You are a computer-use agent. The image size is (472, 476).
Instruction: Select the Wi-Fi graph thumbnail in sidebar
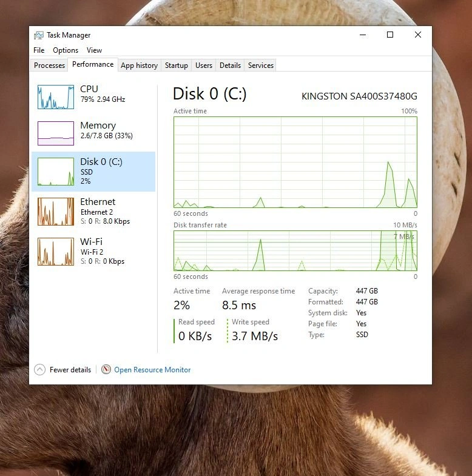pyautogui.click(x=56, y=251)
